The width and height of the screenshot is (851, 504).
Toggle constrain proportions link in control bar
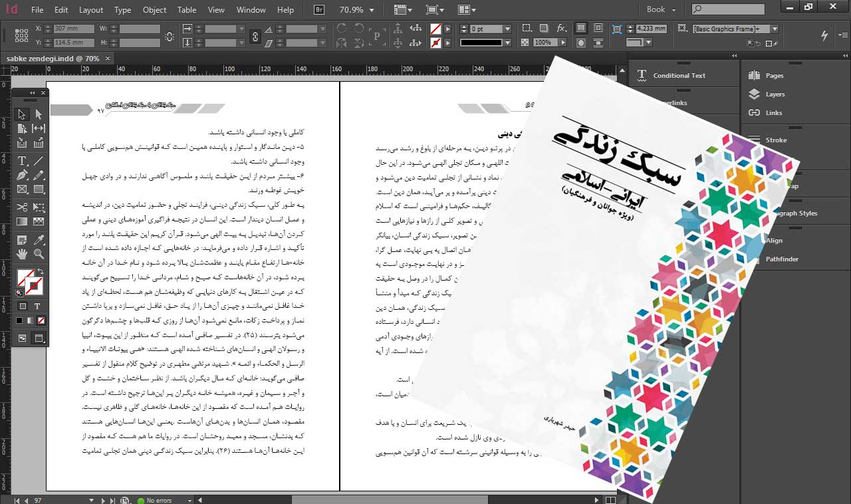pyautogui.click(x=256, y=38)
